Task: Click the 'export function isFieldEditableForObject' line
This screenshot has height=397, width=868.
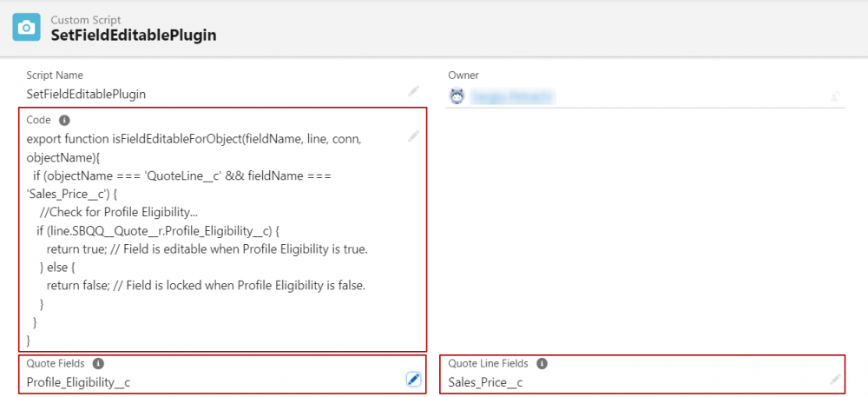Action: [194, 139]
